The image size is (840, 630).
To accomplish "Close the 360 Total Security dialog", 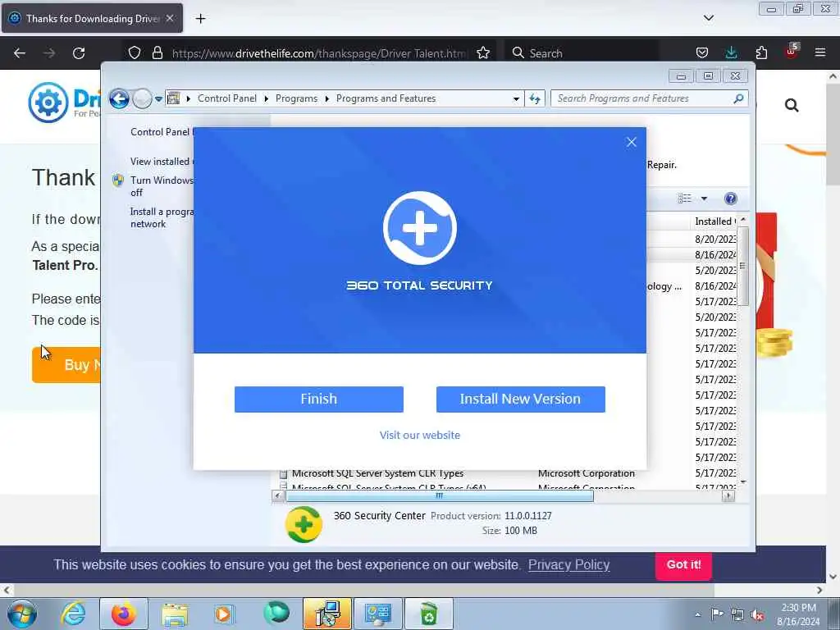I will (x=632, y=142).
